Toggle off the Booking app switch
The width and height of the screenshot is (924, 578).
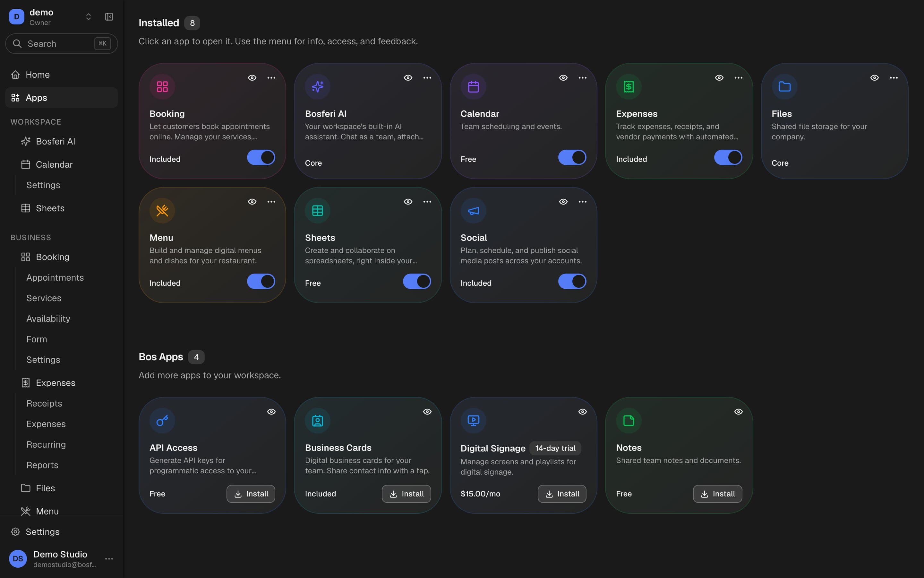tap(261, 157)
